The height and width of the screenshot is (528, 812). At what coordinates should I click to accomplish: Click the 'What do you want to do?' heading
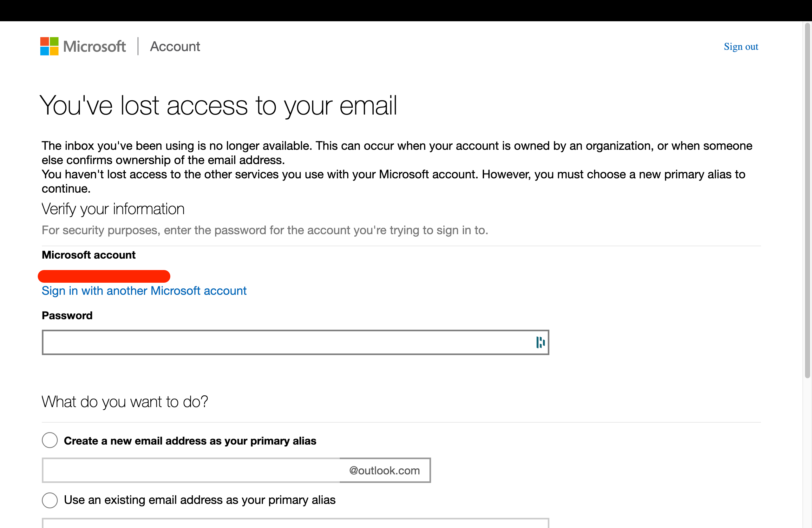pyautogui.click(x=125, y=402)
